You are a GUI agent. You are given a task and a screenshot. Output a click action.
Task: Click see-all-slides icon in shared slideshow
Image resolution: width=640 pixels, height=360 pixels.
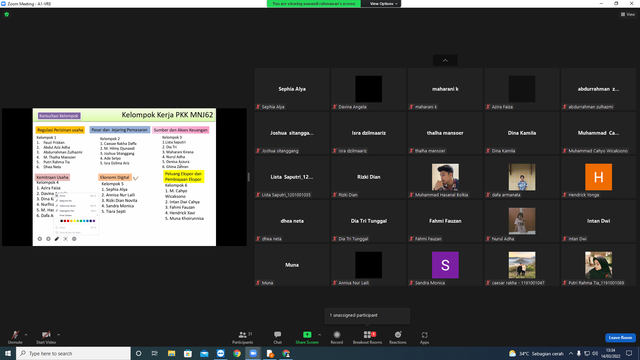coord(65,239)
